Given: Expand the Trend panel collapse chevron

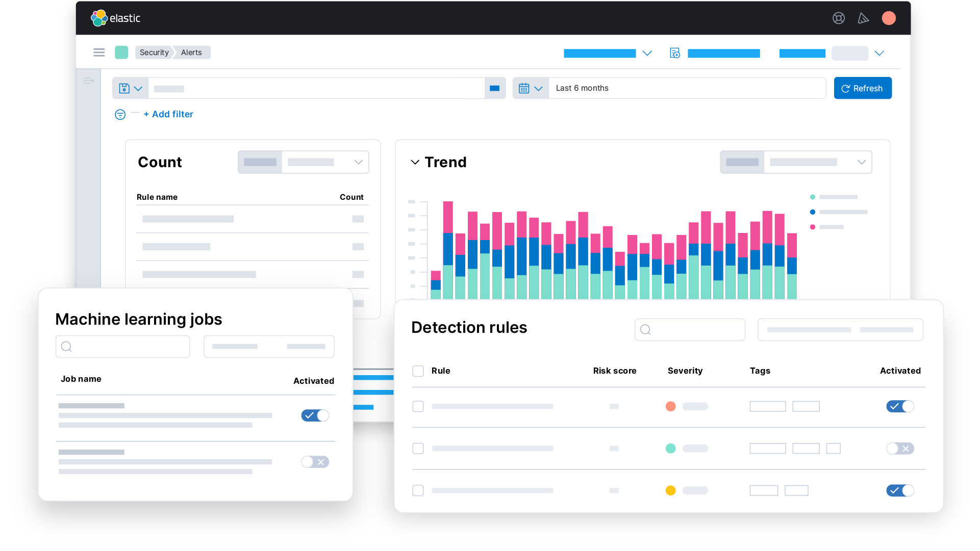Looking at the screenshot, I should pyautogui.click(x=413, y=162).
